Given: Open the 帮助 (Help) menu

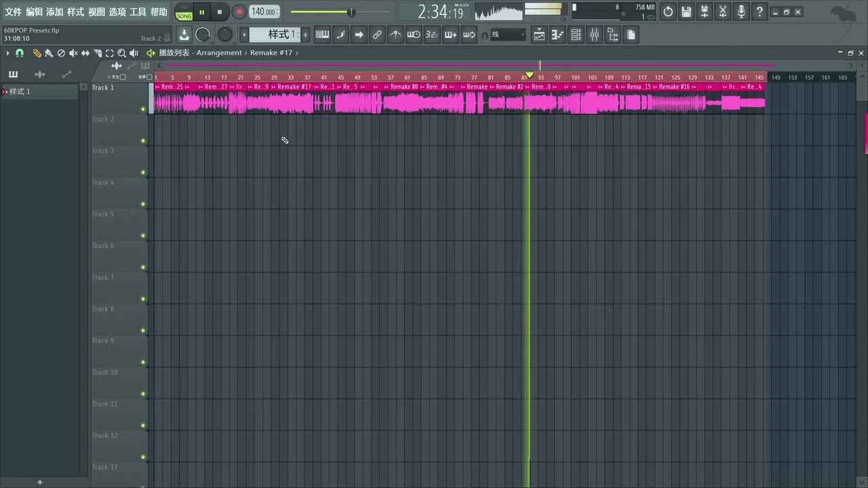Looking at the screenshot, I should [159, 12].
